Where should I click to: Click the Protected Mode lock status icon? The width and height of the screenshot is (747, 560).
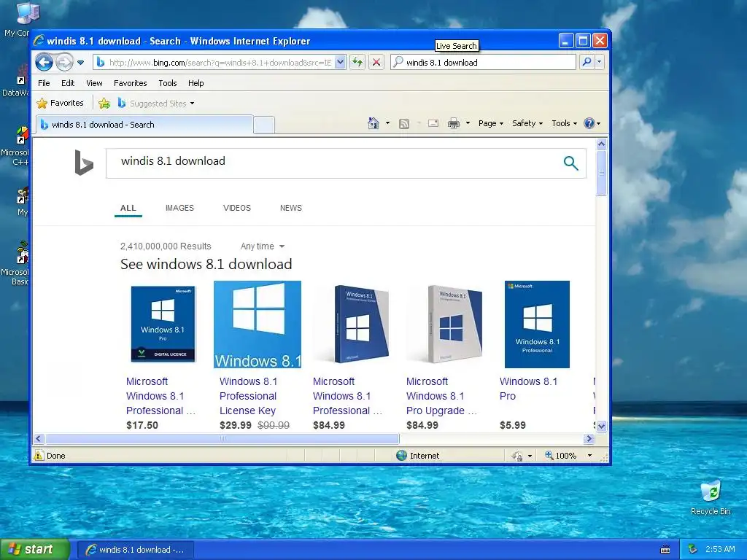click(517, 456)
